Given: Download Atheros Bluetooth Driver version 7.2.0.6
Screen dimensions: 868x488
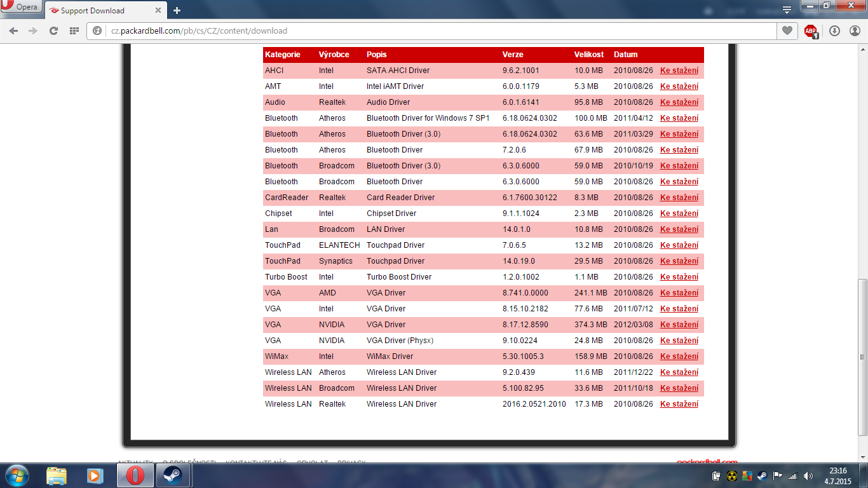Looking at the screenshot, I should pos(679,150).
